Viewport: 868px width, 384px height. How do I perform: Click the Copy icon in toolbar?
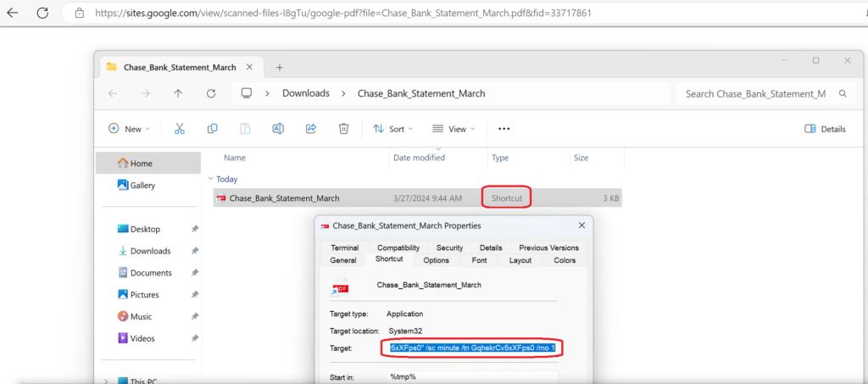(x=213, y=129)
